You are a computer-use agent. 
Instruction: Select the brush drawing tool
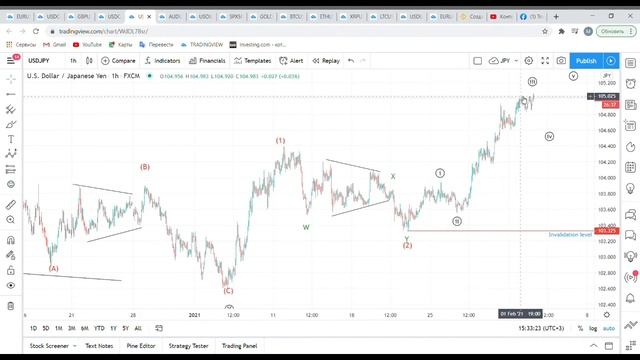coord(11,124)
